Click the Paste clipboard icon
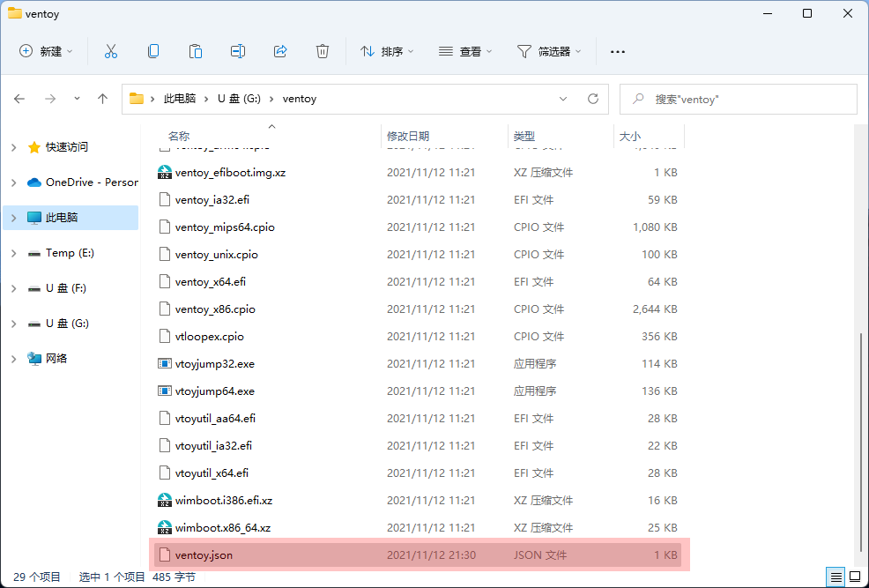 tap(196, 51)
